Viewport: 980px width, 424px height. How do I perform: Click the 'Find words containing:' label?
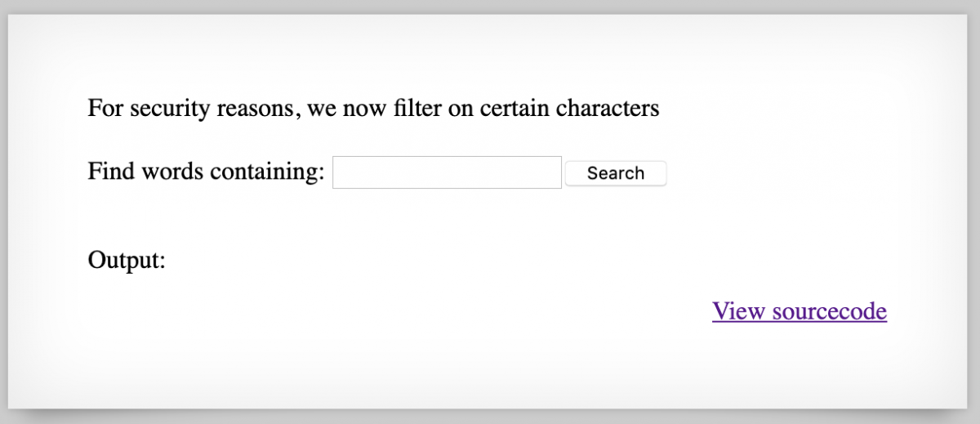pos(206,172)
